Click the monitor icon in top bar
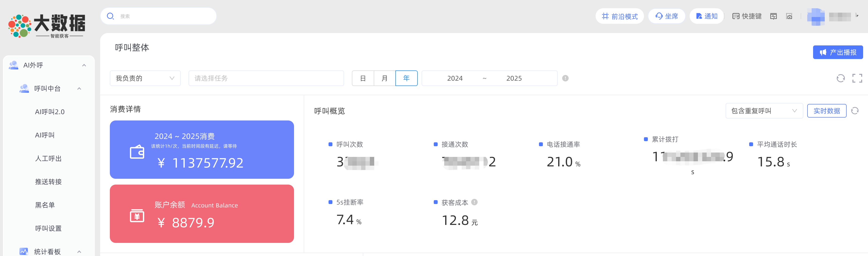Image resolution: width=868 pixels, height=256 pixels. [x=773, y=16]
